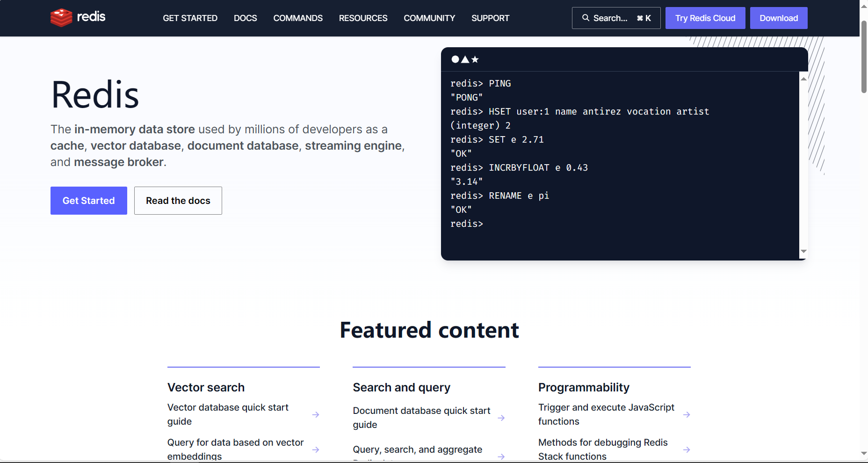The width and height of the screenshot is (868, 463).
Task: Click the Redis logo in the header
Action: click(78, 17)
